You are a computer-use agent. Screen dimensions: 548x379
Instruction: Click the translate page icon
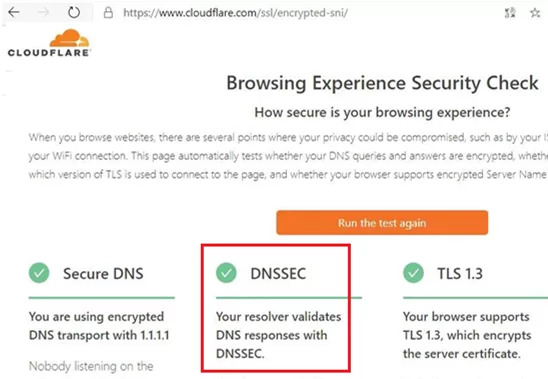point(510,13)
